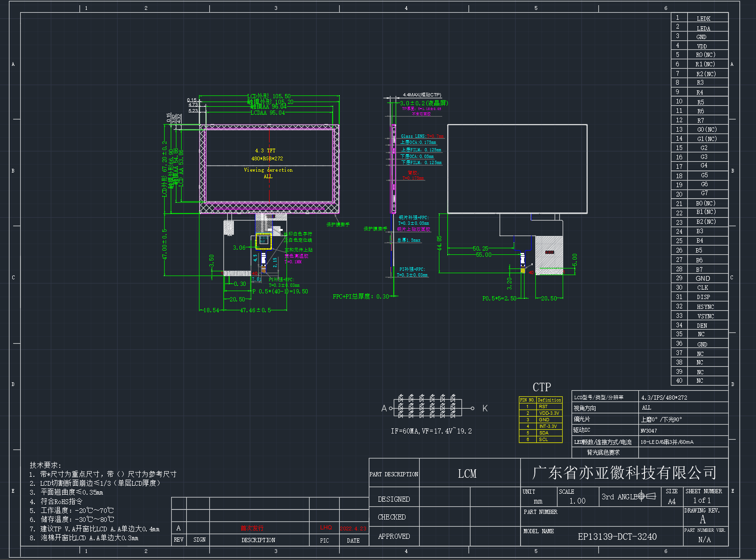756x560 pixels.
Task: Select CTP pin RST row
Action: [541, 406]
